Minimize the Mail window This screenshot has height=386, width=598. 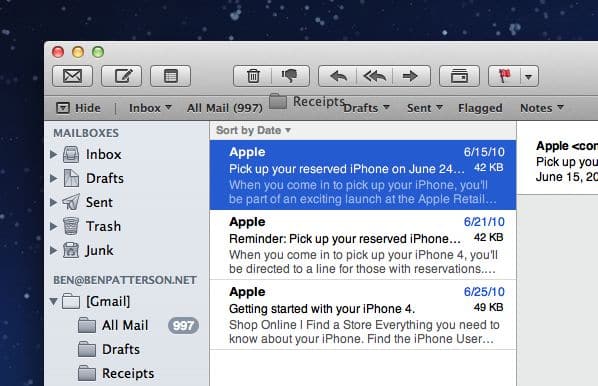(78, 52)
